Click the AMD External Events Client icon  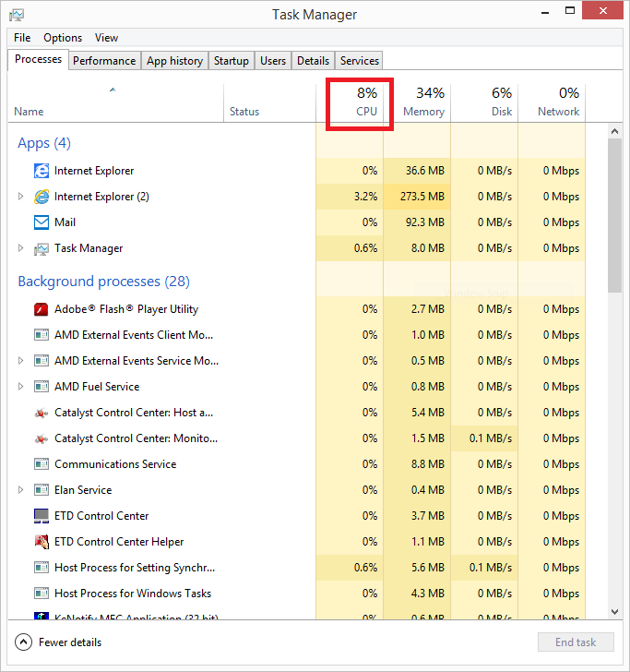(42, 335)
